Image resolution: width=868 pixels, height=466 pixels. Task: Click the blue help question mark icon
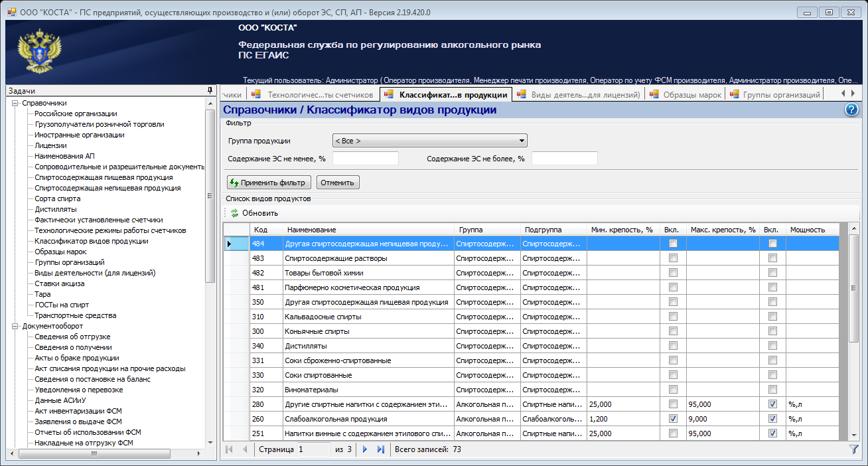[852, 110]
